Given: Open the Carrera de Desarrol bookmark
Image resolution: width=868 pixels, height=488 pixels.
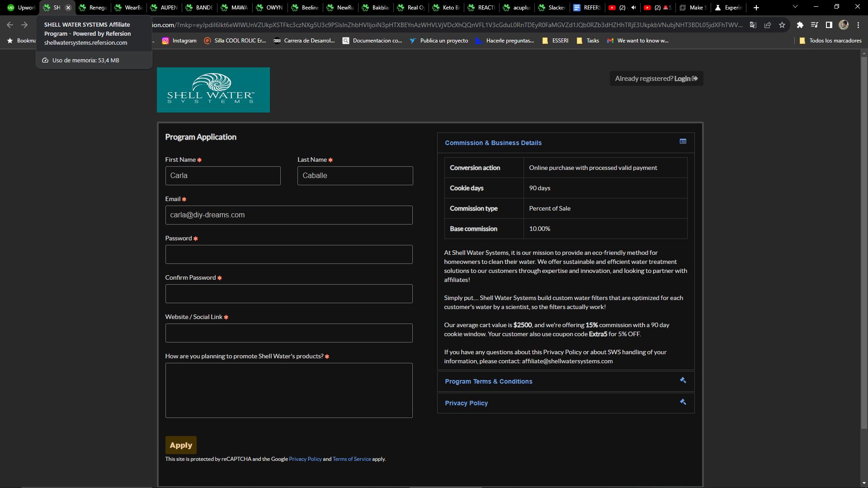Looking at the screenshot, I should point(304,41).
